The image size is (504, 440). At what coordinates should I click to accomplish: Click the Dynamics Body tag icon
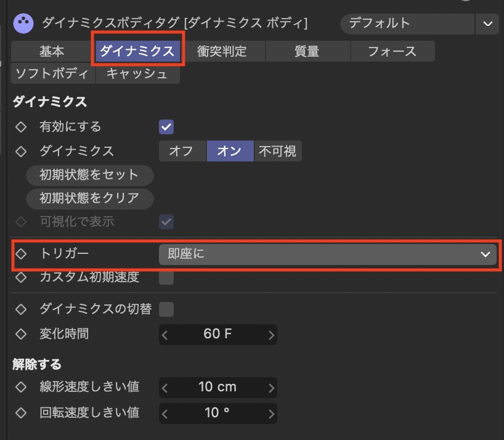(x=23, y=23)
